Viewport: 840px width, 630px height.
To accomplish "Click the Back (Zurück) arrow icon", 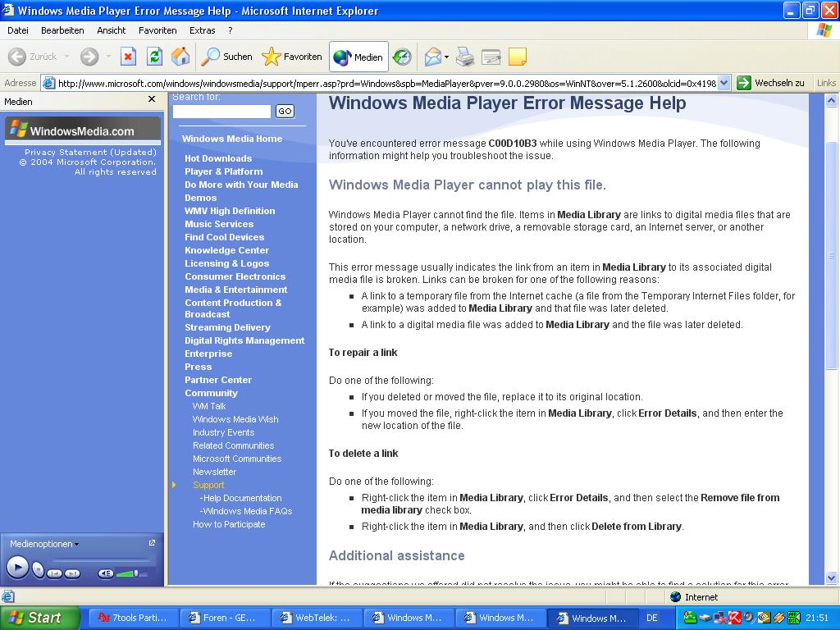I will (x=17, y=57).
